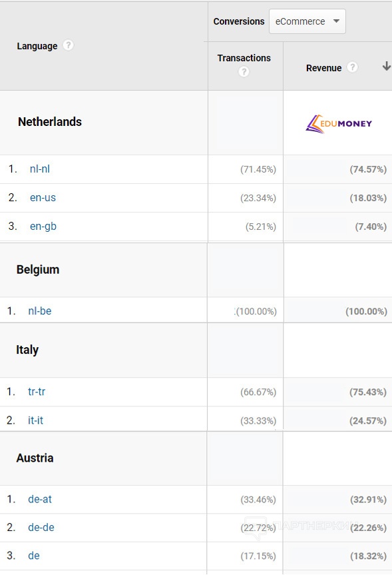This screenshot has width=392, height=575.
Task: Open the nl-nl language link
Action: coord(40,169)
